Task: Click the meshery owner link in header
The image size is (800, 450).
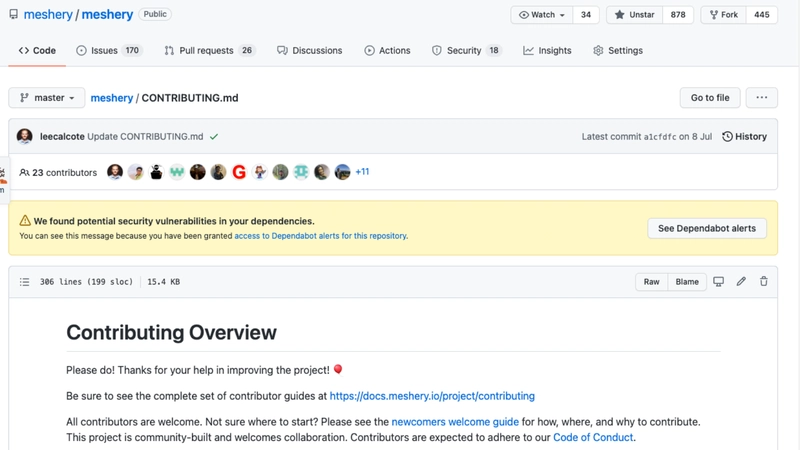Action: pos(48,14)
